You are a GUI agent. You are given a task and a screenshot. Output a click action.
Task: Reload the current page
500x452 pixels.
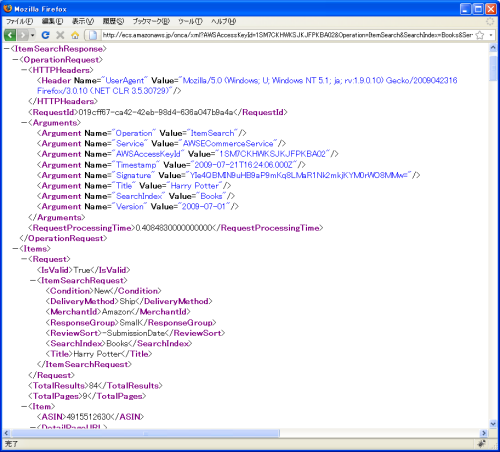point(45,35)
